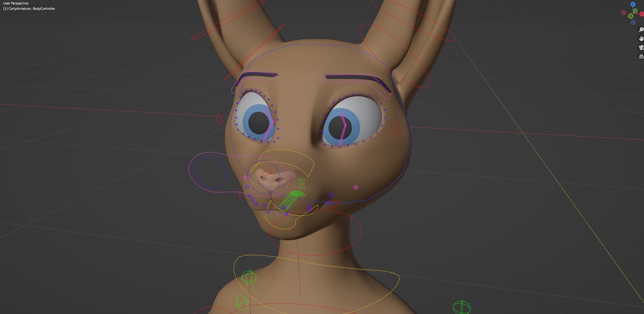This screenshot has width=644, height=314.
Task: Click the blue Z axis on the navigation gizmo
Action: point(633,4)
